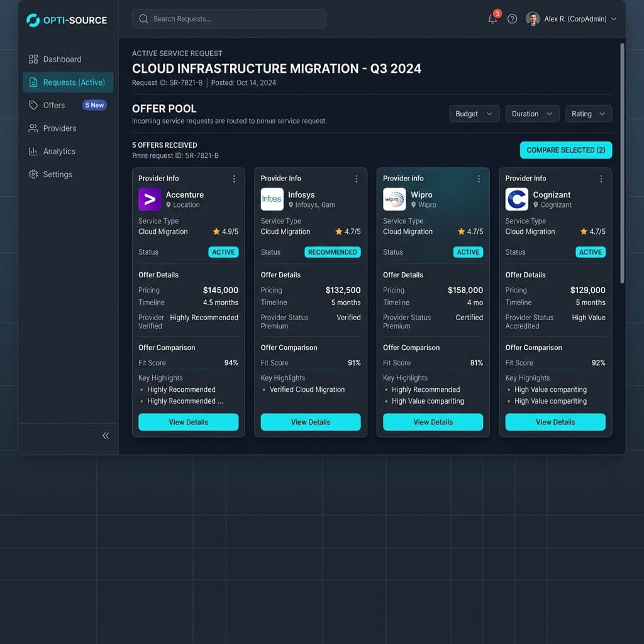The image size is (644, 644).
Task: Open the Duration filter dropdown
Action: coord(532,114)
